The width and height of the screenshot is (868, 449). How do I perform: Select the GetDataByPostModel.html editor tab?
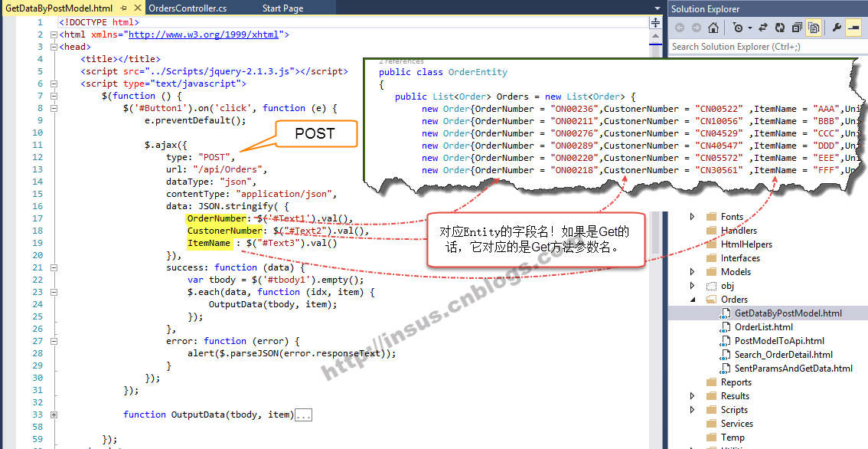point(59,8)
